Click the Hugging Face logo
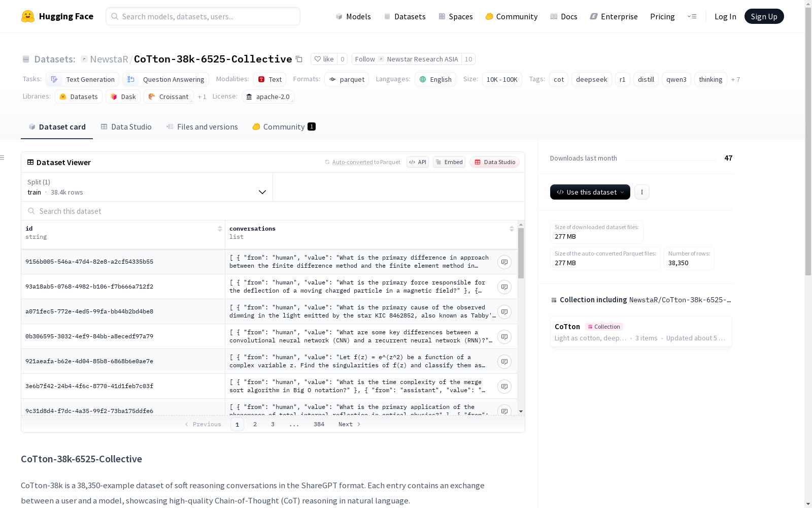812x508 pixels. click(x=57, y=16)
